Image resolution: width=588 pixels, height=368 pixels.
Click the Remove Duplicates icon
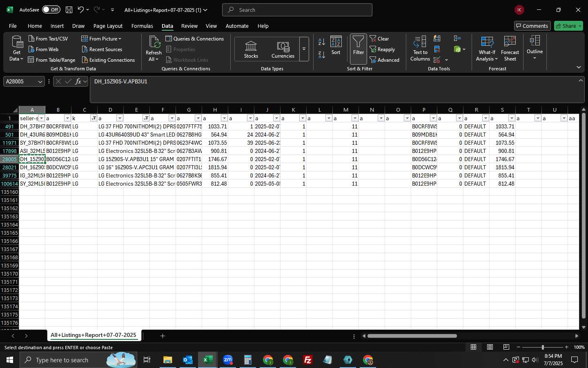point(437,49)
